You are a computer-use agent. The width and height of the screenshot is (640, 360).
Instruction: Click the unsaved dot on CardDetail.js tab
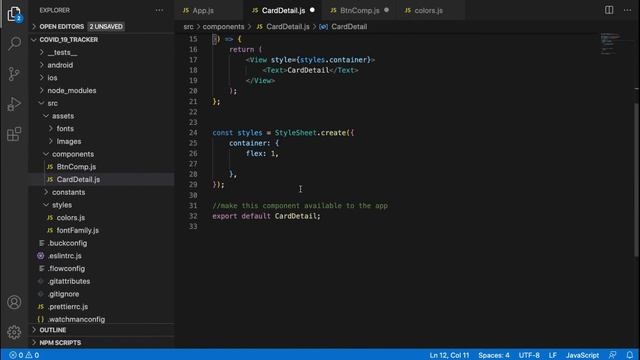coord(312,10)
